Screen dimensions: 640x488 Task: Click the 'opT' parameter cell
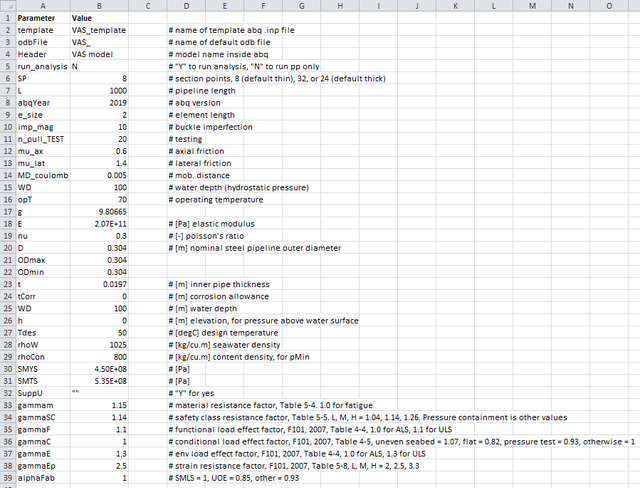tap(43, 200)
